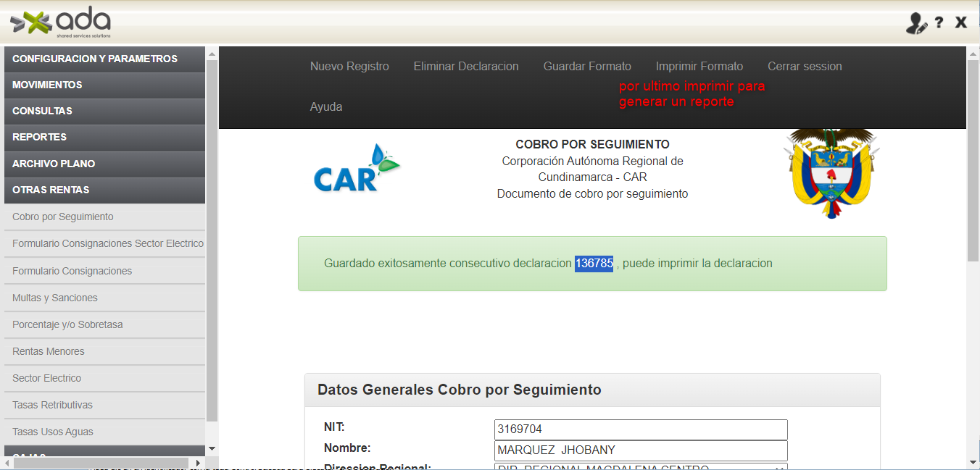Click the CAR corporation logo
The width and height of the screenshot is (980, 470).
pos(356,169)
